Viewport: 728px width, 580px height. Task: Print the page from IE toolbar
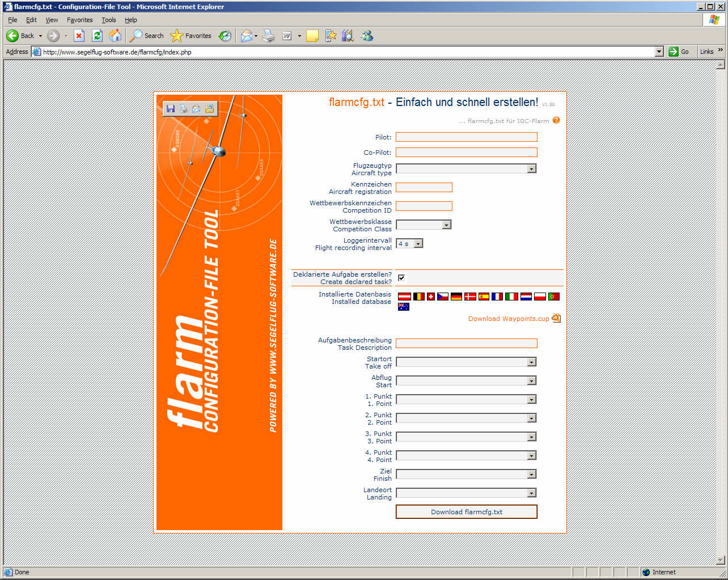click(x=269, y=36)
